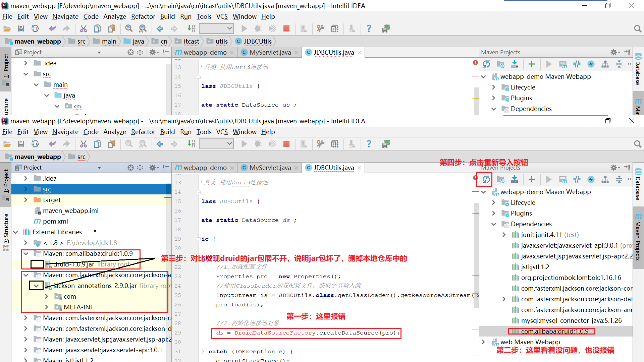Add Maven project with plus icon, lower window

pos(532,179)
